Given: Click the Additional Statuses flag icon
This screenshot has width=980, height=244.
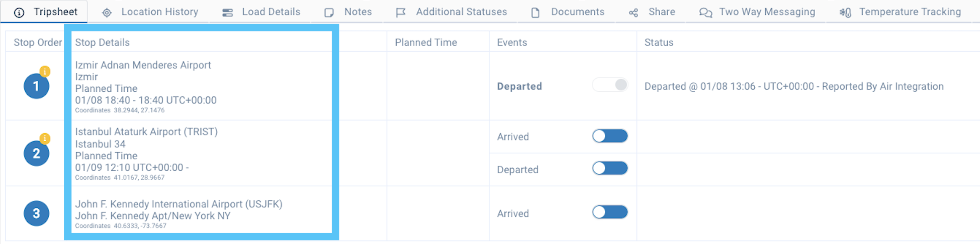Looking at the screenshot, I should [400, 13].
